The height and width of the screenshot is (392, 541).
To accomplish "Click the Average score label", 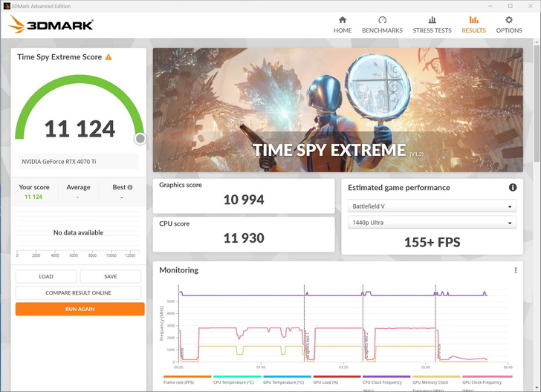I will pyautogui.click(x=78, y=187).
